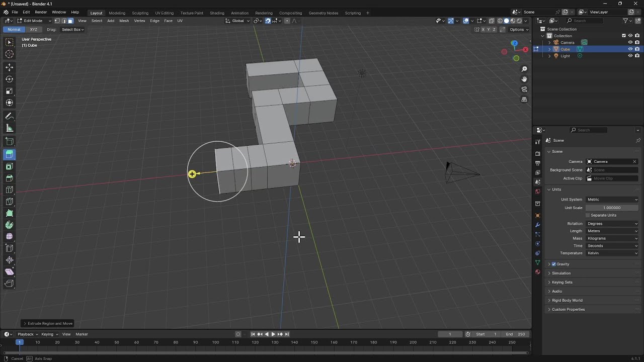
Task: Select the Cursor tool in toolbar
Action: [10, 54]
